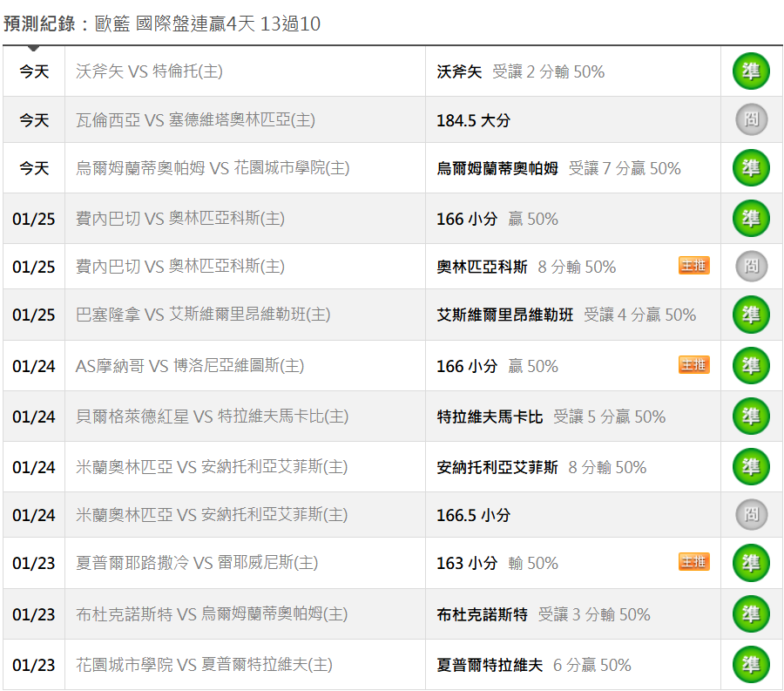Click green 準 icon in 巴塞隆拿 VS 艾斯維爾里昂維勒班 row

(751, 315)
